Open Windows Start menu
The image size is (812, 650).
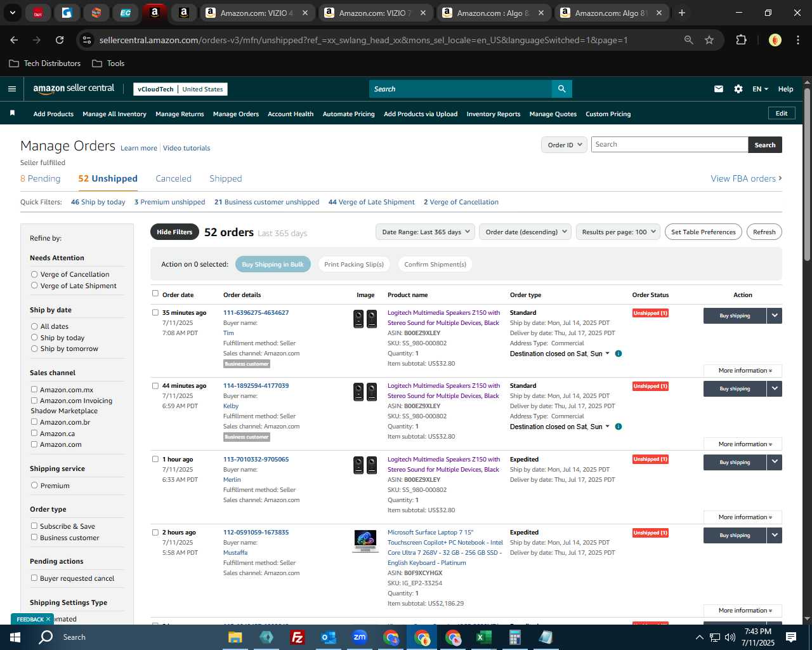pos(15,637)
